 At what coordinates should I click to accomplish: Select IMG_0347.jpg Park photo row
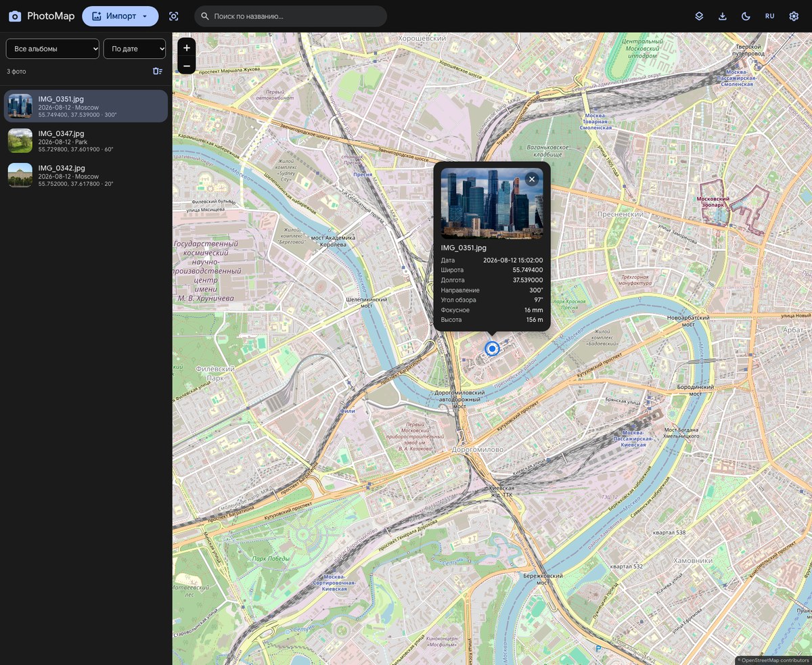(86, 141)
